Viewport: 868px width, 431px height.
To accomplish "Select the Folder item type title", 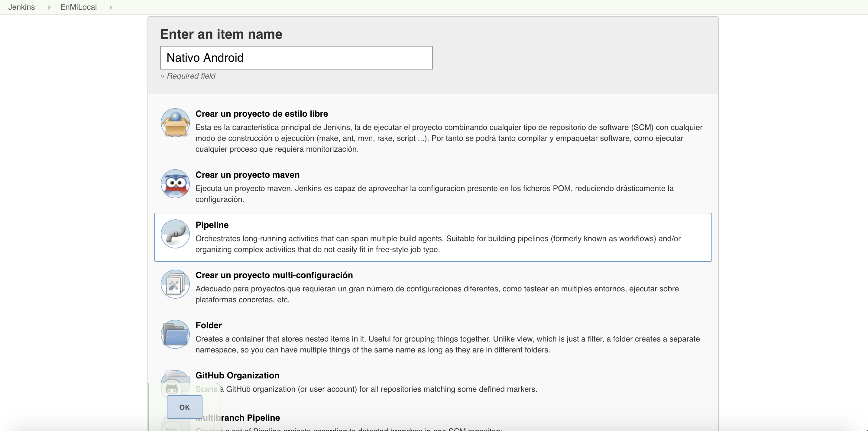I will coord(209,326).
